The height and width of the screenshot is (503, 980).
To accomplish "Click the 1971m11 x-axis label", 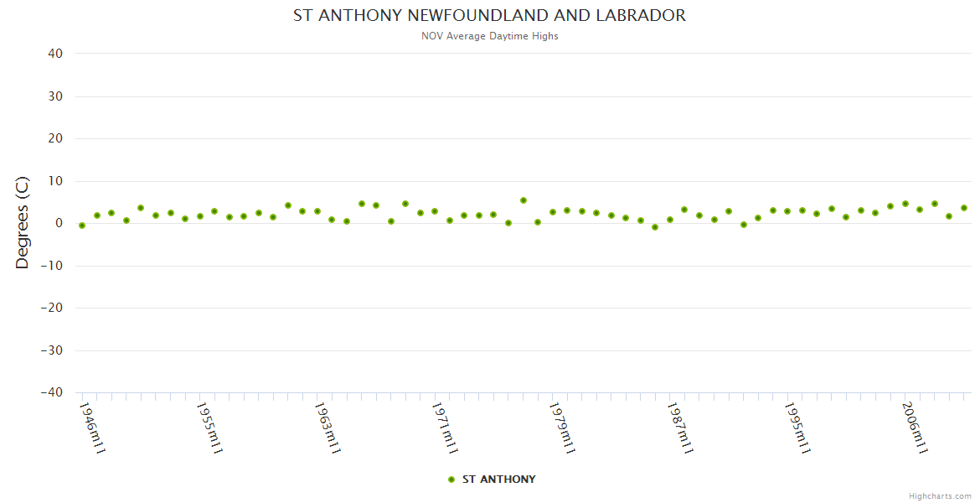I will pos(444,428).
